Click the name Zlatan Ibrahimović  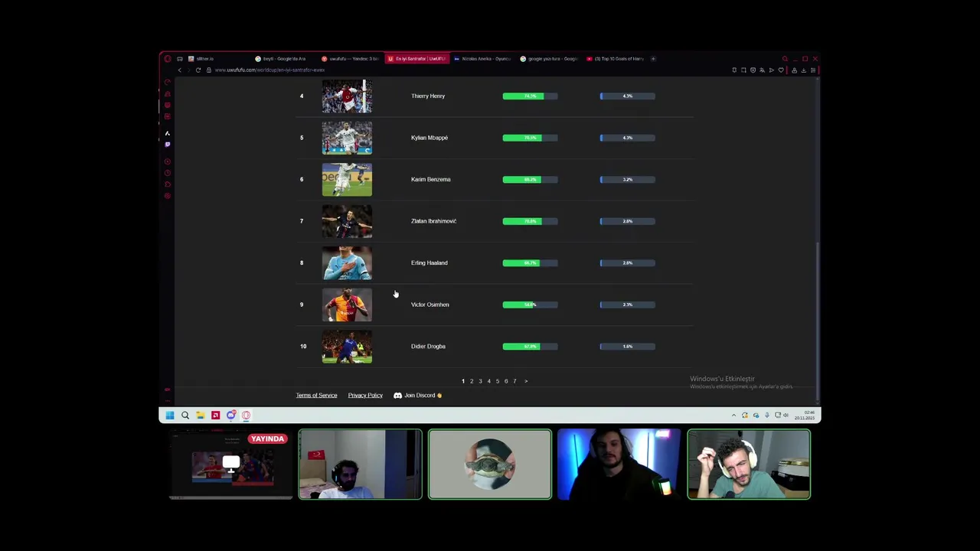coord(433,221)
